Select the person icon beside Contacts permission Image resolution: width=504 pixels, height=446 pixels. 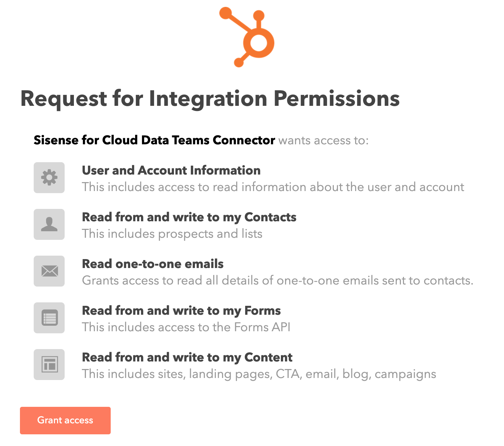(49, 224)
